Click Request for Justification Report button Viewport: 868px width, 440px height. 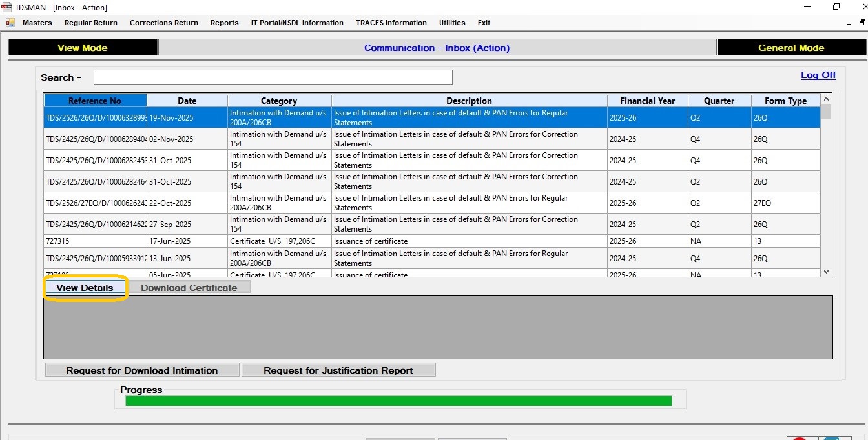338,370
